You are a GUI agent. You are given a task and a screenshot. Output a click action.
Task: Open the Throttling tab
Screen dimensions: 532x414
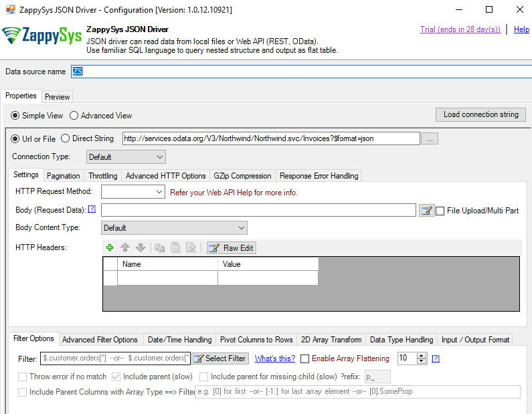(103, 176)
